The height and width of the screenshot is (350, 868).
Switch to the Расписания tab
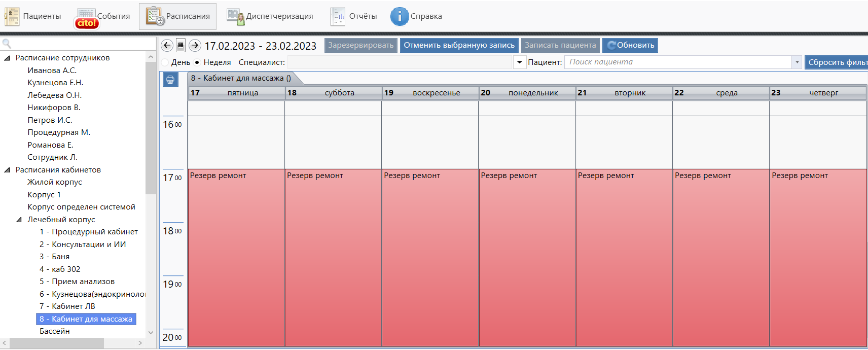click(x=178, y=16)
